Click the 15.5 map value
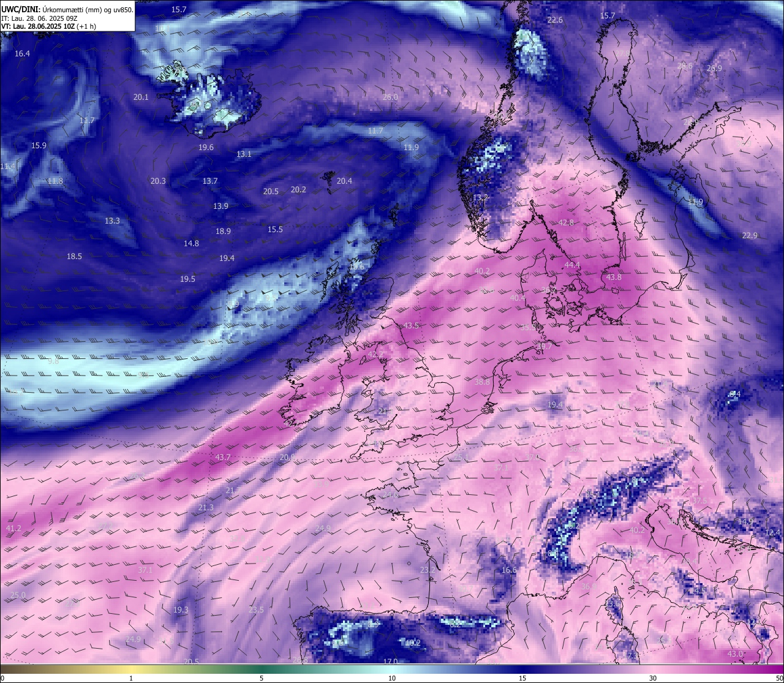This screenshot has width=784, height=683. (x=275, y=230)
